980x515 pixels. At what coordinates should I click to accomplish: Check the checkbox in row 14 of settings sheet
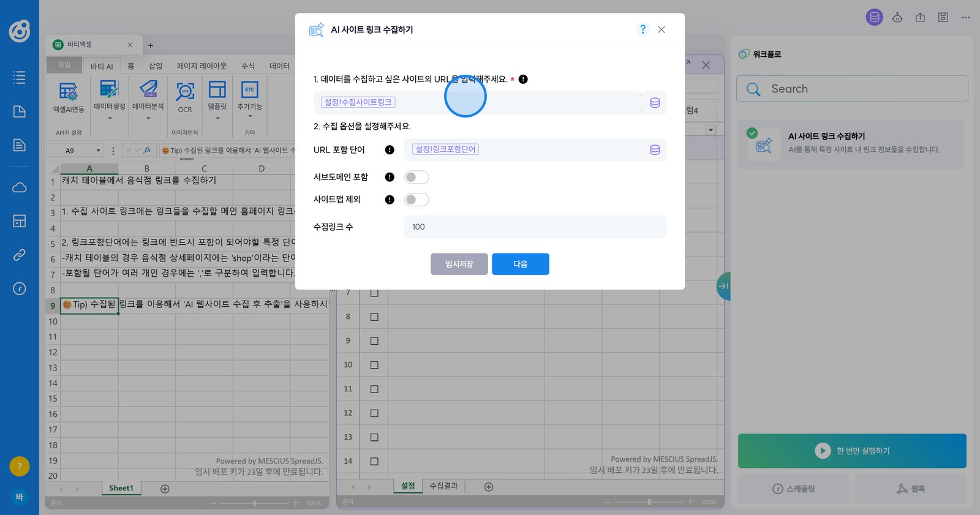[x=374, y=462]
